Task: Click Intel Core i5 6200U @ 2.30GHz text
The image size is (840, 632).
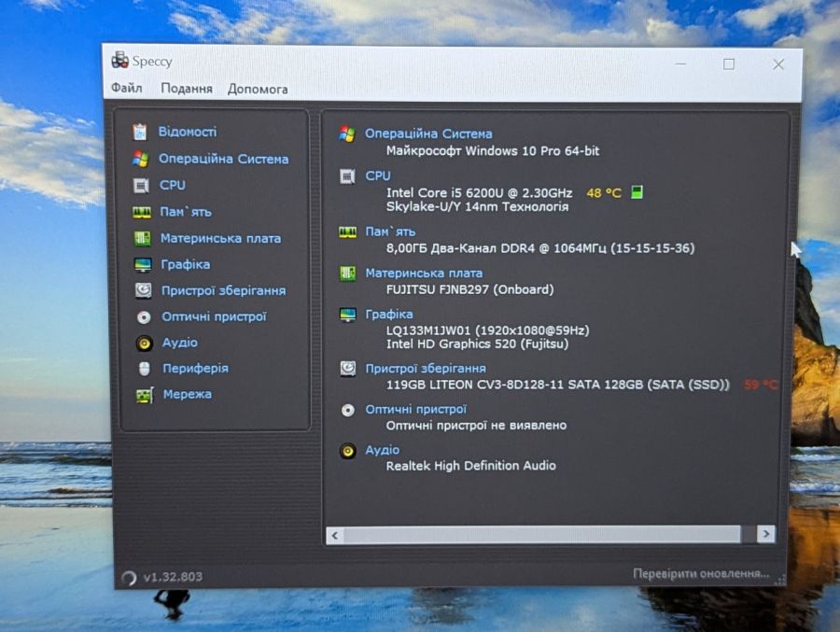Action: (x=479, y=193)
